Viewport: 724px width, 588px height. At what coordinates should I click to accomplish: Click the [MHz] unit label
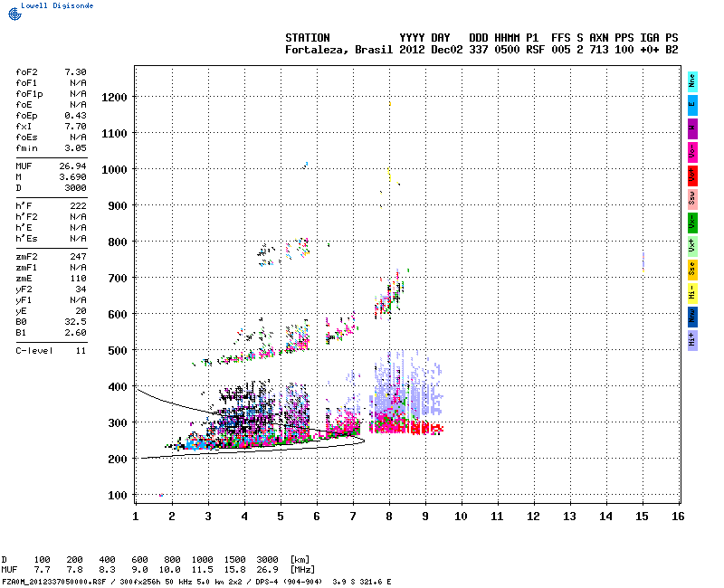(x=302, y=570)
